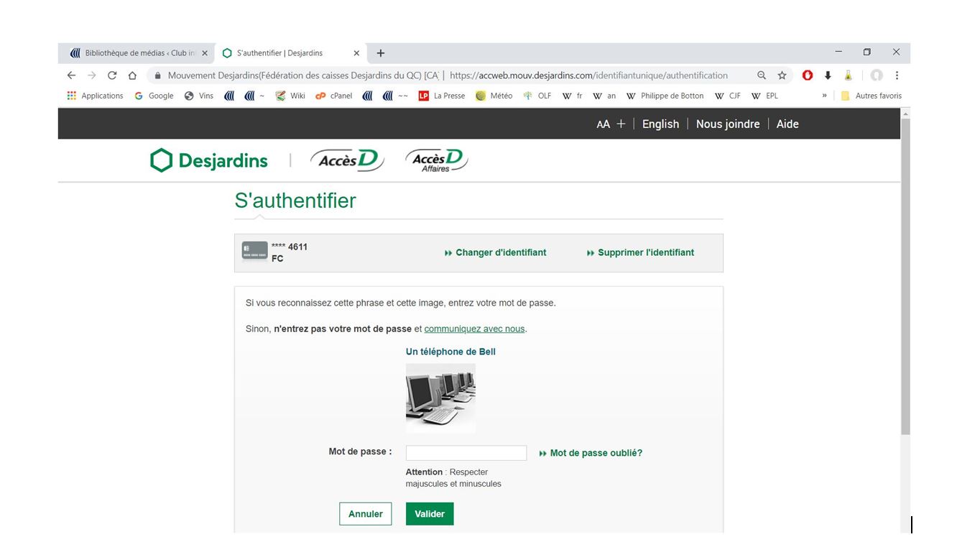Follow the Mot de passe oublié link
Image resolution: width=980 pixels, height=537 pixels.
(x=596, y=453)
